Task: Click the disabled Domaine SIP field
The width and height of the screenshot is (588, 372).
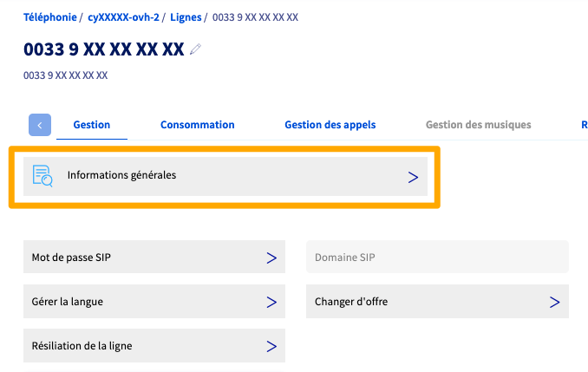Action: (437, 258)
